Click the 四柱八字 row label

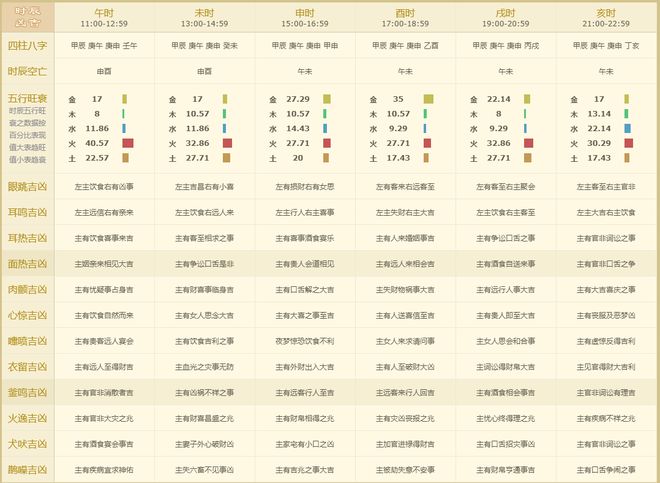(x=27, y=45)
